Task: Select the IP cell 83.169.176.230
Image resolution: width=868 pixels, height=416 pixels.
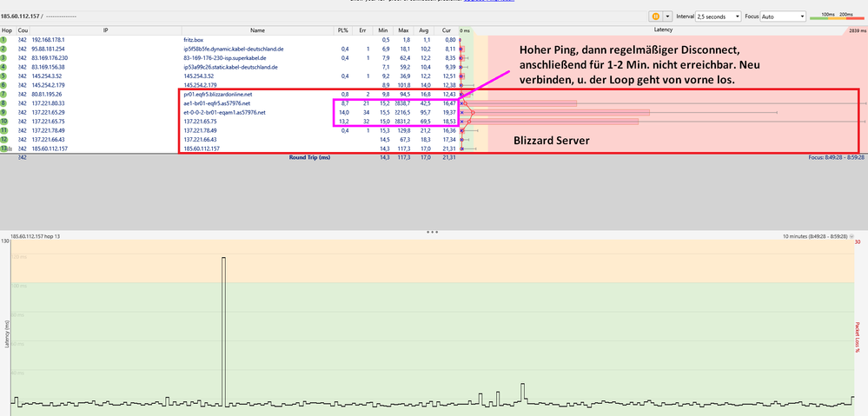Action: 50,57
